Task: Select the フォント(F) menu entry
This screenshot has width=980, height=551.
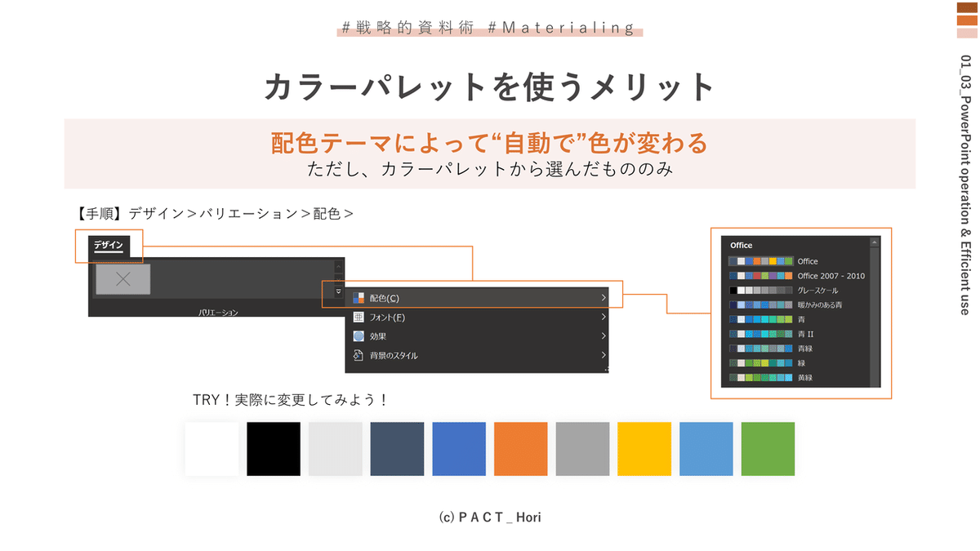Action: pyautogui.click(x=477, y=317)
